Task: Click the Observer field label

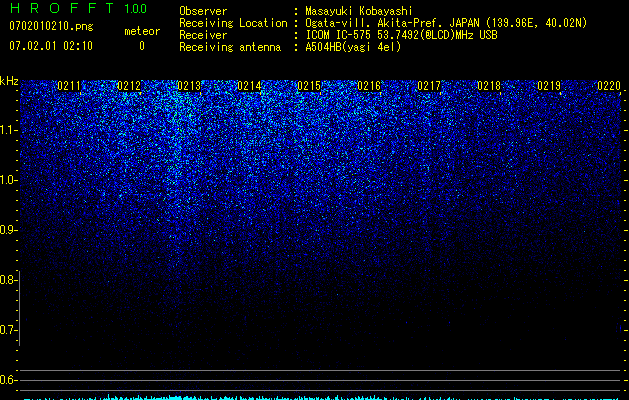Action: pyautogui.click(x=203, y=11)
